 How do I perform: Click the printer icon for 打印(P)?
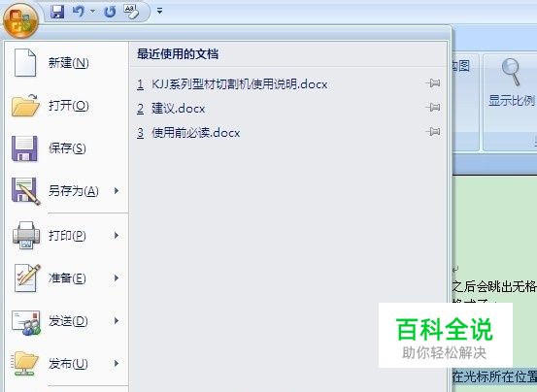point(26,236)
